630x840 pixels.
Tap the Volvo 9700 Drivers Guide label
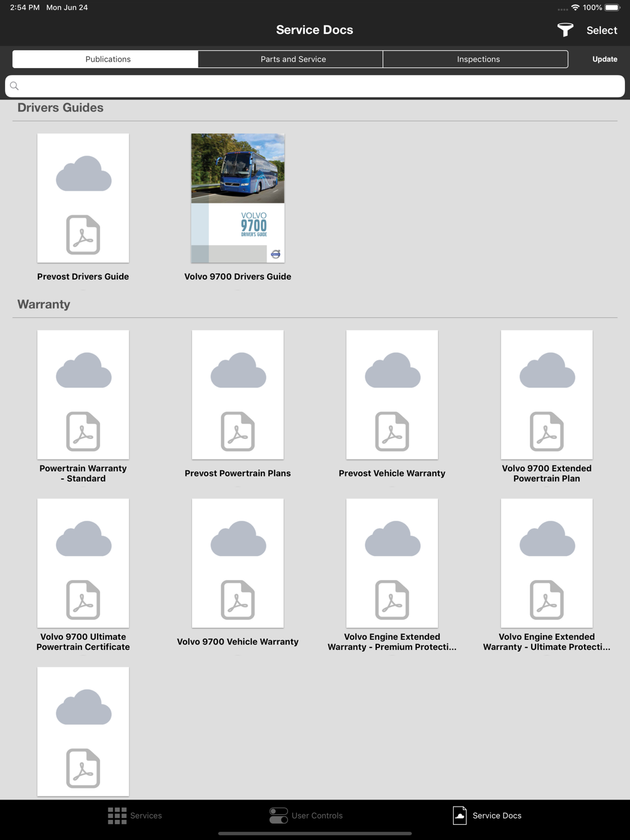pos(238,276)
